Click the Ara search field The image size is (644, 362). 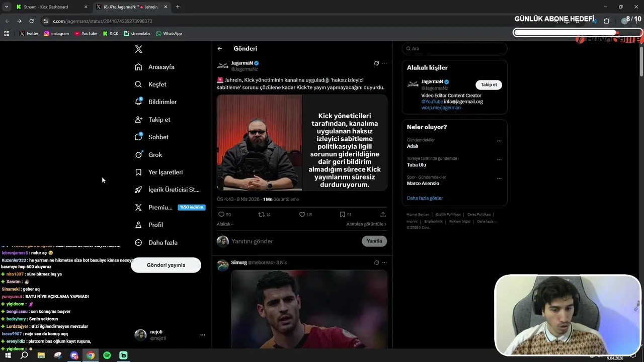pyautogui.click(x=454, y=48)
